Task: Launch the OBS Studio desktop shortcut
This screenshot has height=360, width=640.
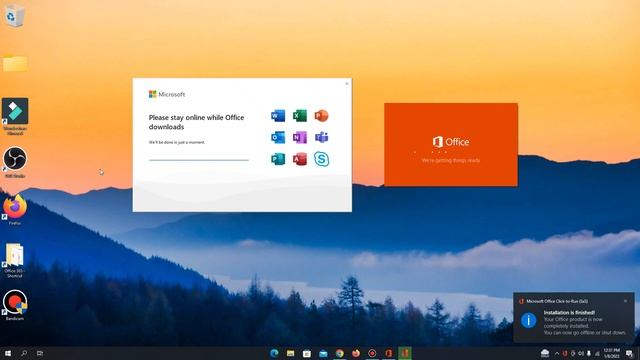Action: coord(15,162)
